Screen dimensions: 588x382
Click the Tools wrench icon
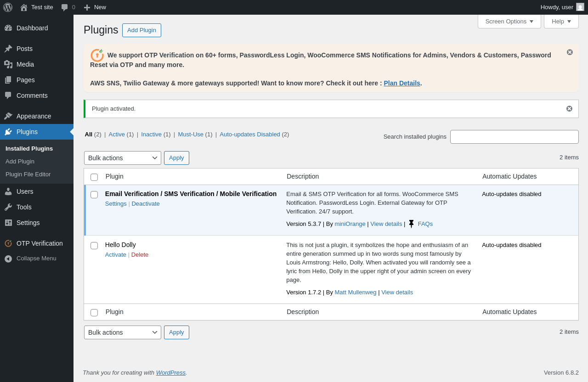(x=8, y=207)
